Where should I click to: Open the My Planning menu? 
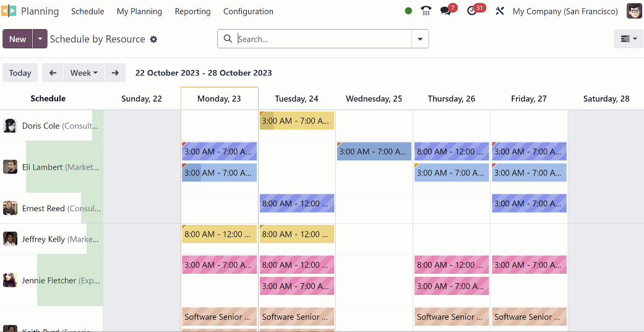pyautogui.click(x=139, y=11)
